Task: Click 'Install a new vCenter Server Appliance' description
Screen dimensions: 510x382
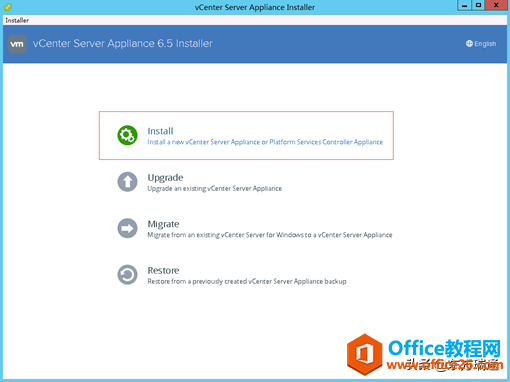Action: click(x=265, y=142)
